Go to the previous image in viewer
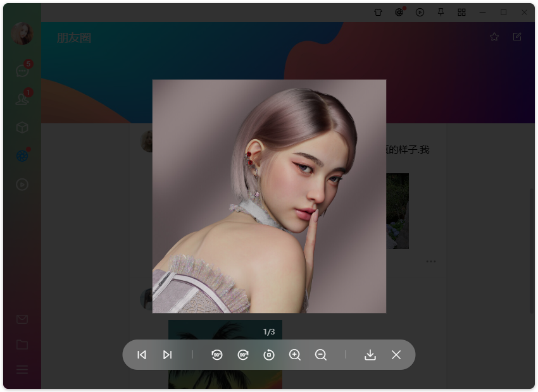Screen dimensions: 538x392 click(142, 355)
